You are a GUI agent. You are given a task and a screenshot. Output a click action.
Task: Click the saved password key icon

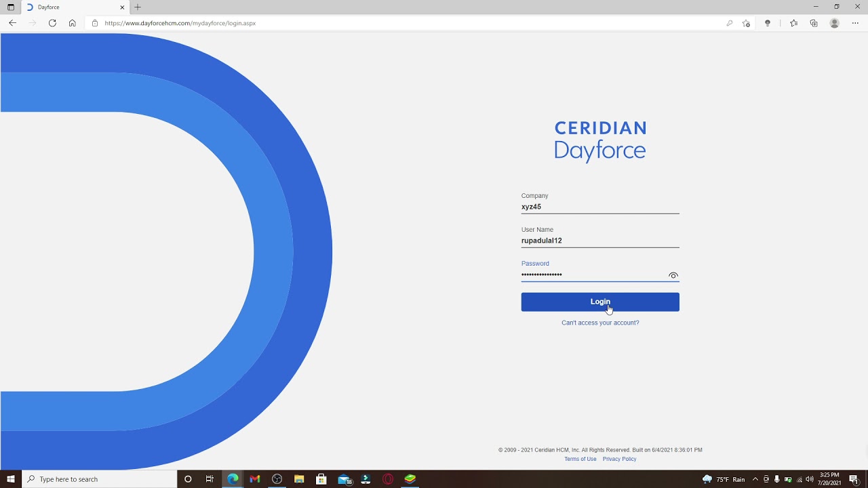[x=730, y=23]
